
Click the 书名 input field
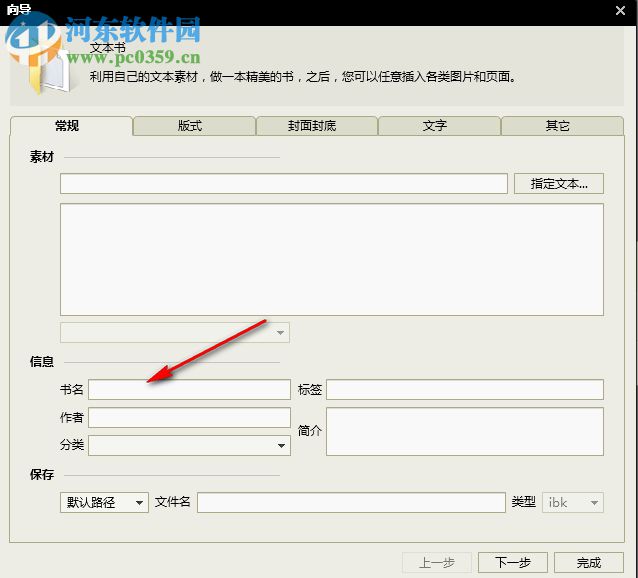point(190,390)
